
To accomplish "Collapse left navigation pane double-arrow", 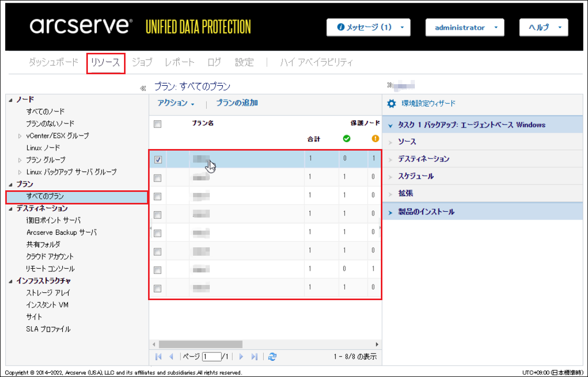I will point(142,88).
